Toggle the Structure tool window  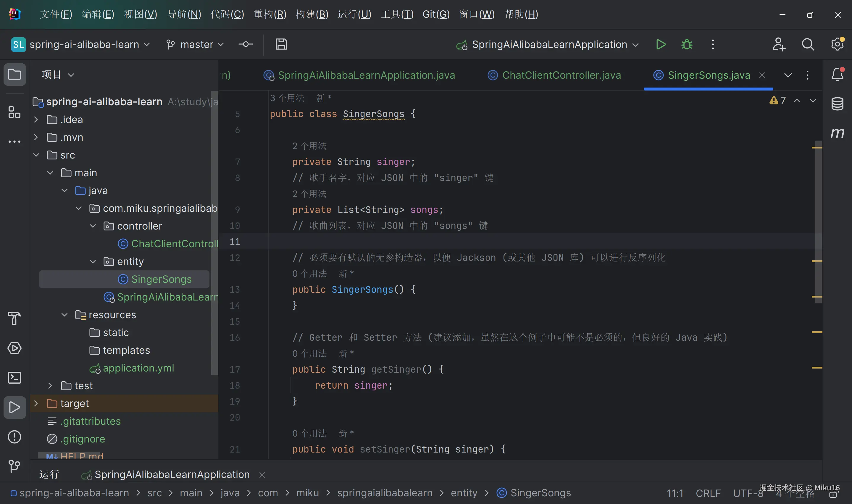(x=14, y=112)
